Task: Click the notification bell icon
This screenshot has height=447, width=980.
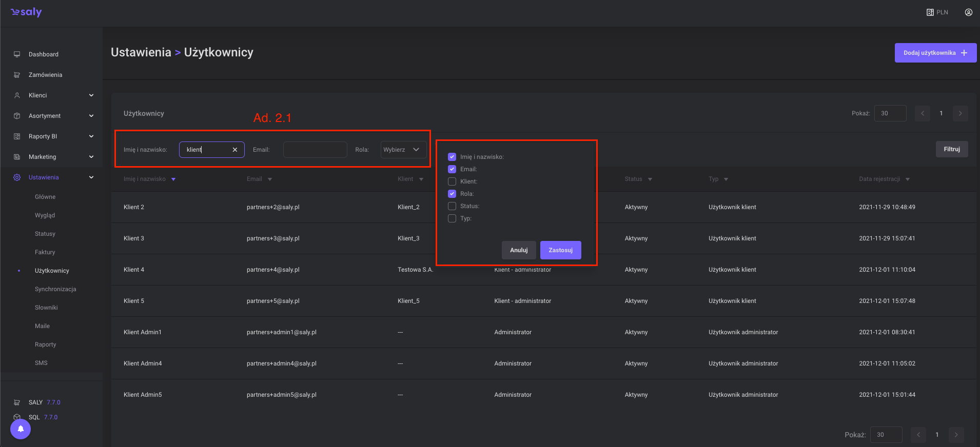Action: click(x=21, y=429)
